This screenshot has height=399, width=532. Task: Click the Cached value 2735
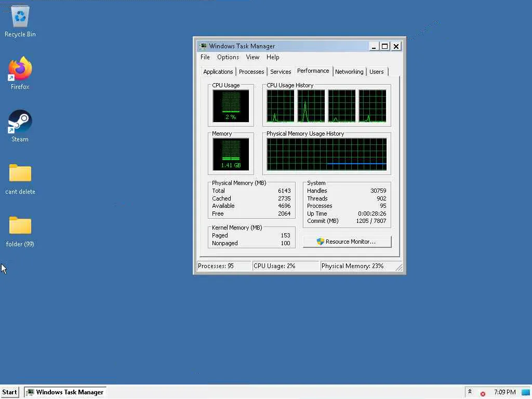[284, 198]
